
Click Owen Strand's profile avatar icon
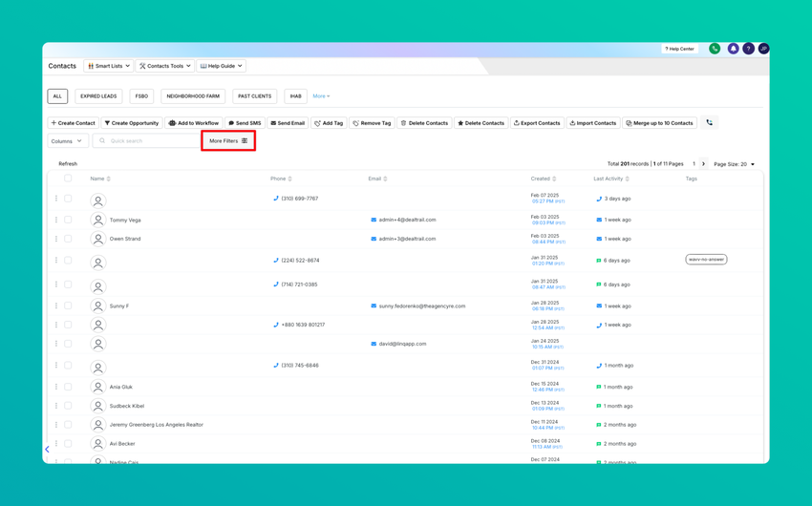[97, 239]
